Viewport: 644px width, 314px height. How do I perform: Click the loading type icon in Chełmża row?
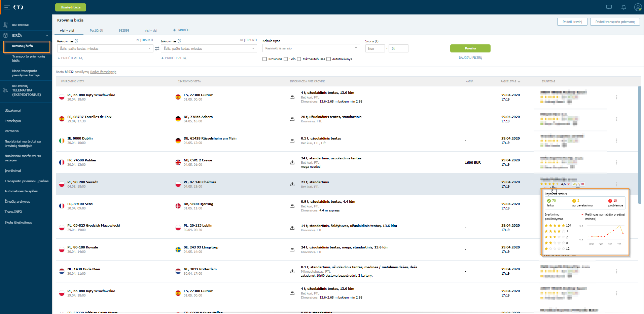pyautogui.click(x=292, y=184)
